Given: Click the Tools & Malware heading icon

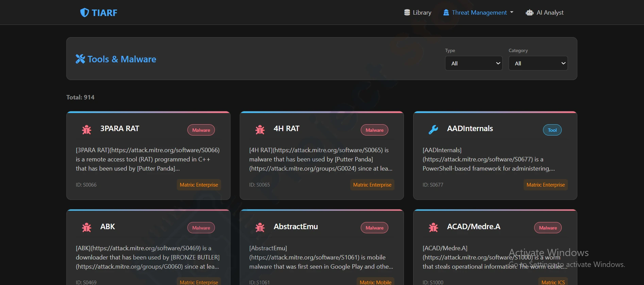Looking at the screenshot, I should tap(80, 59).
